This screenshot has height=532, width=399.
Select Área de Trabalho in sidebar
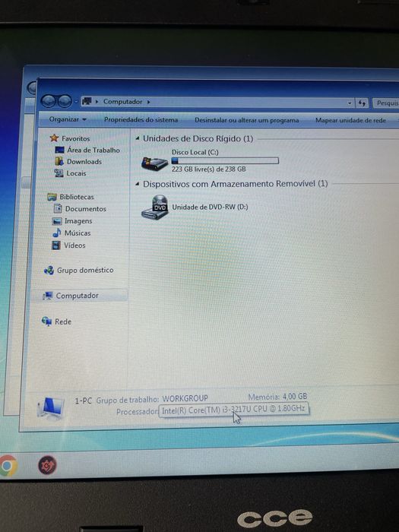coord(93,150)
